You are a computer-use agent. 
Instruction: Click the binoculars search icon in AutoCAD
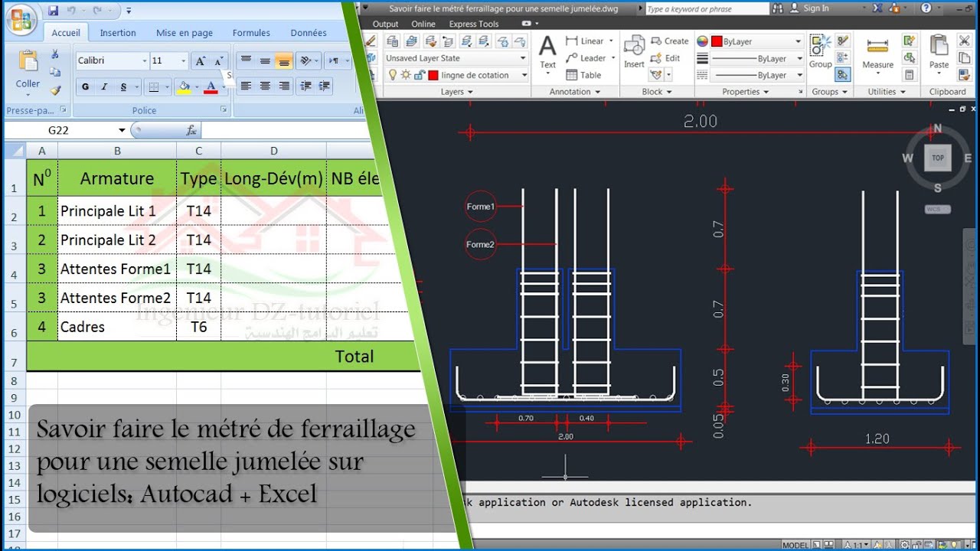(779, 8)
